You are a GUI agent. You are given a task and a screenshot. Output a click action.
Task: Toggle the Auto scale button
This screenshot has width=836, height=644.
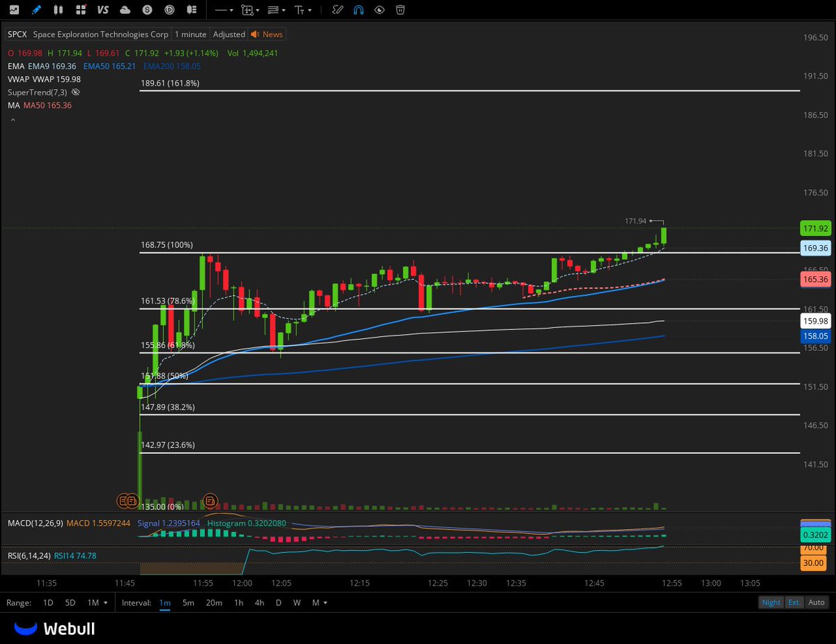pos(816,602)
